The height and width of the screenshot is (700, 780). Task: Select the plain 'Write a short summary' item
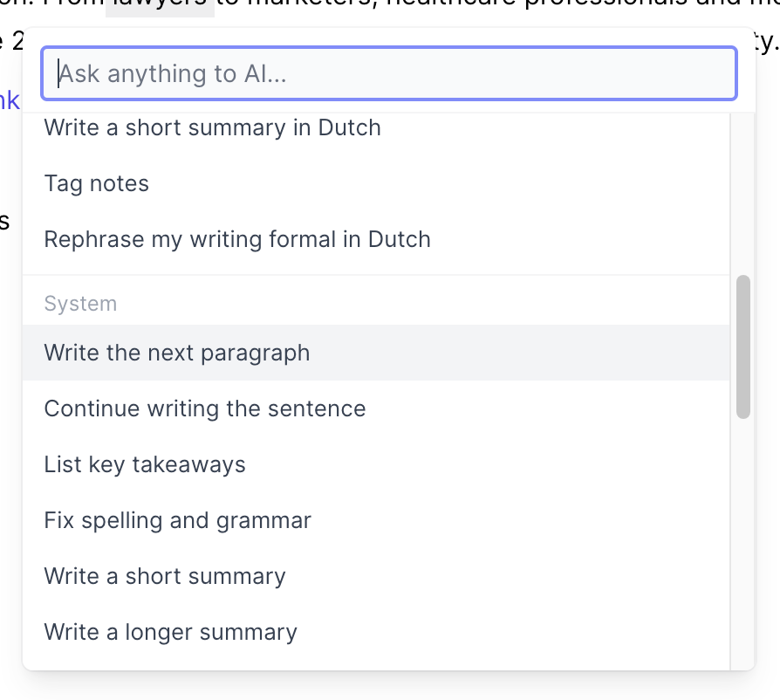click(x=375, y=576)
